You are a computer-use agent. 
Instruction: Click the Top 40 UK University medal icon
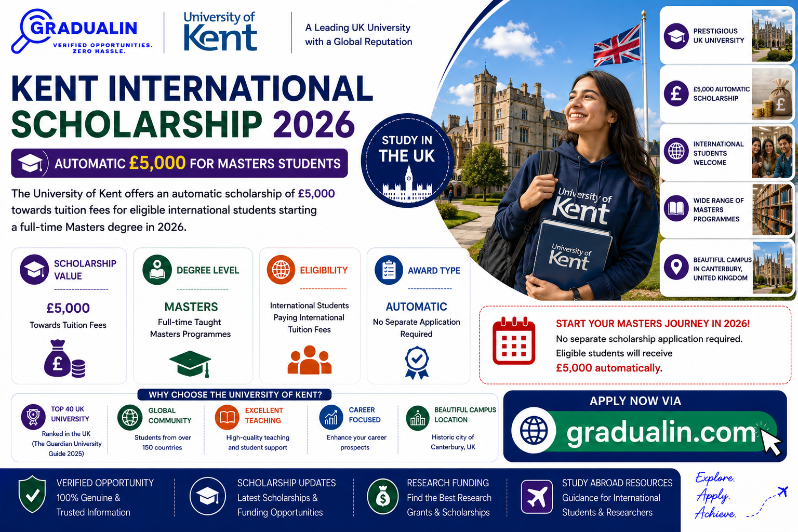pyautogui.click(x=33, y=416)
